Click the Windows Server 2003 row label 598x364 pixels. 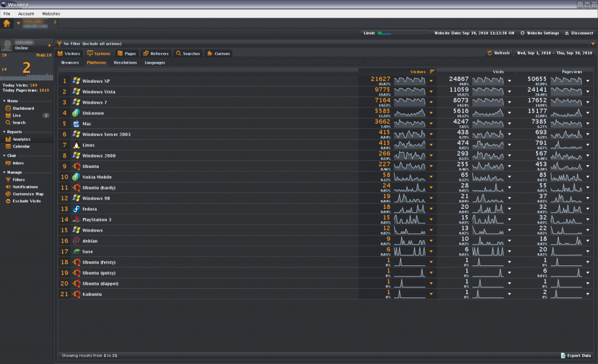coord(106,134)
